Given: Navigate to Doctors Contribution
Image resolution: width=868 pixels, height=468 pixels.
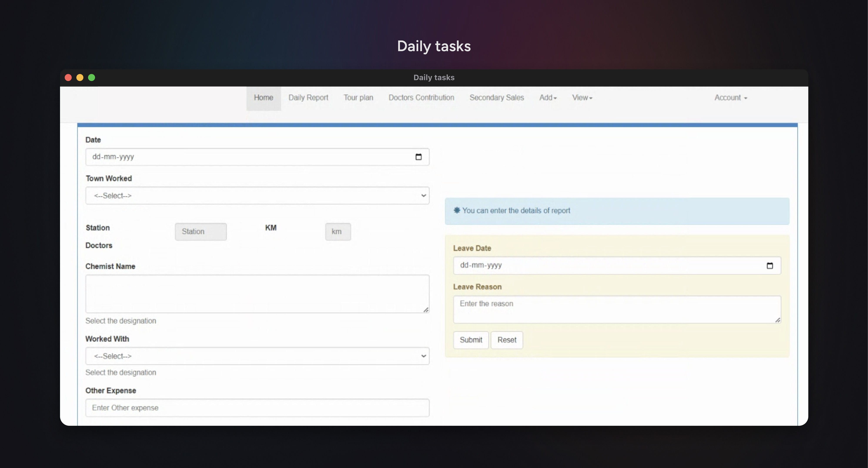Looking at the screenshot, I should point(421,98).
